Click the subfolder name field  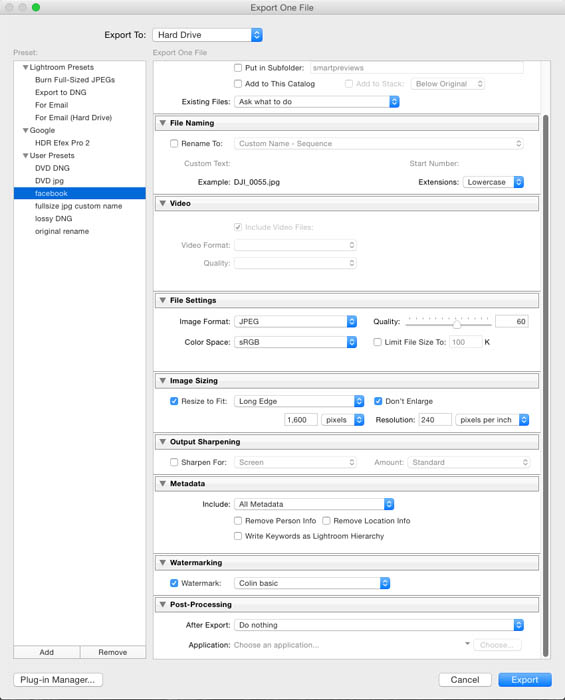(416, 68)
